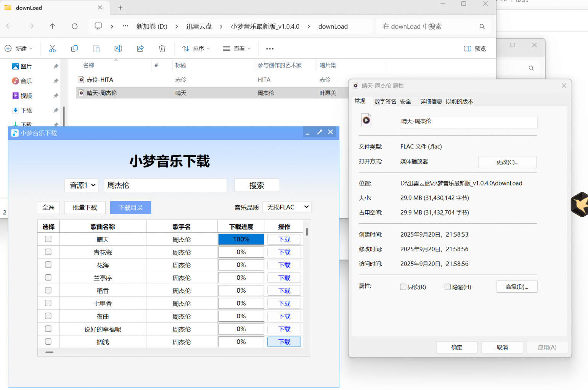
Task: Click the Refresh icon beside address bar
Action: (75, 26)
